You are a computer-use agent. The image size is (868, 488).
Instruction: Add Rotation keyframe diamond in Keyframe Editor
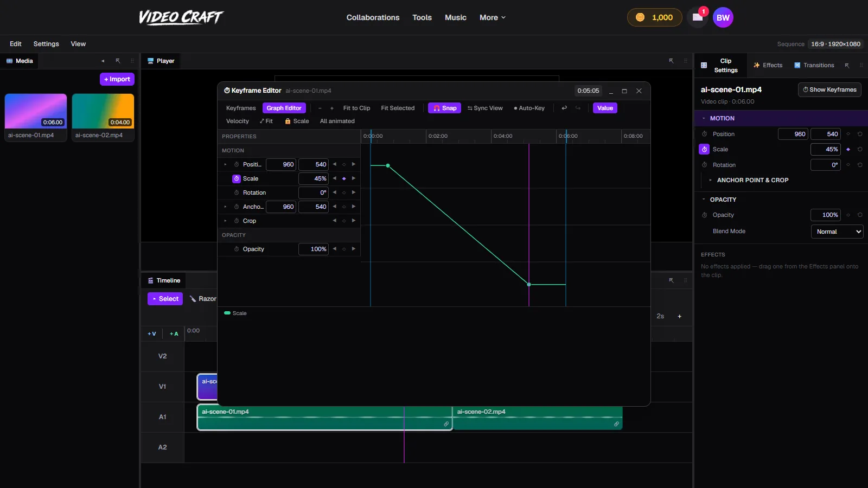point(344,192)
